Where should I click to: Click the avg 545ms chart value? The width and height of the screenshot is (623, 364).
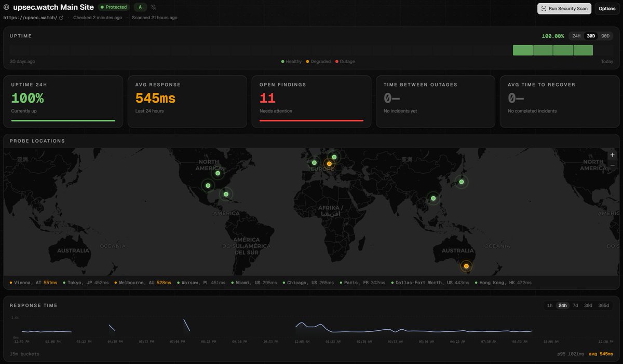click(601, 354)
